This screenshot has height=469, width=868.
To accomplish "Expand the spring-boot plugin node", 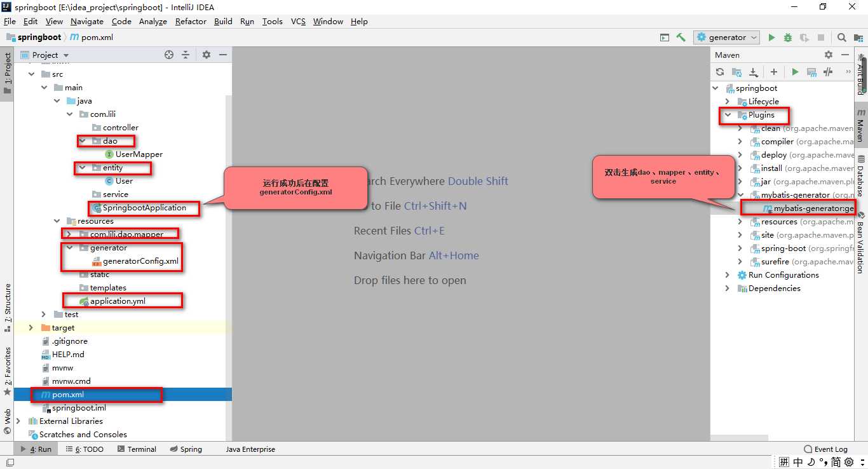I will click(740, 248).
